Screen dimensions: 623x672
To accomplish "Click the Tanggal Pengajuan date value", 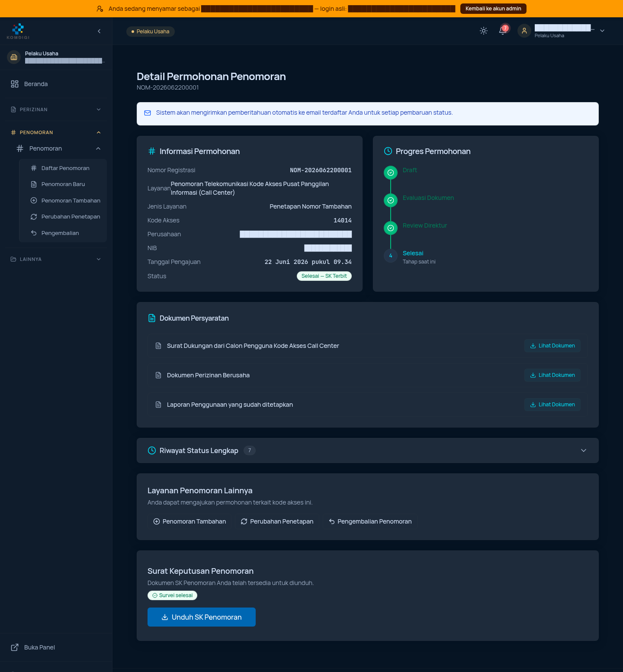I will point(308,262).
